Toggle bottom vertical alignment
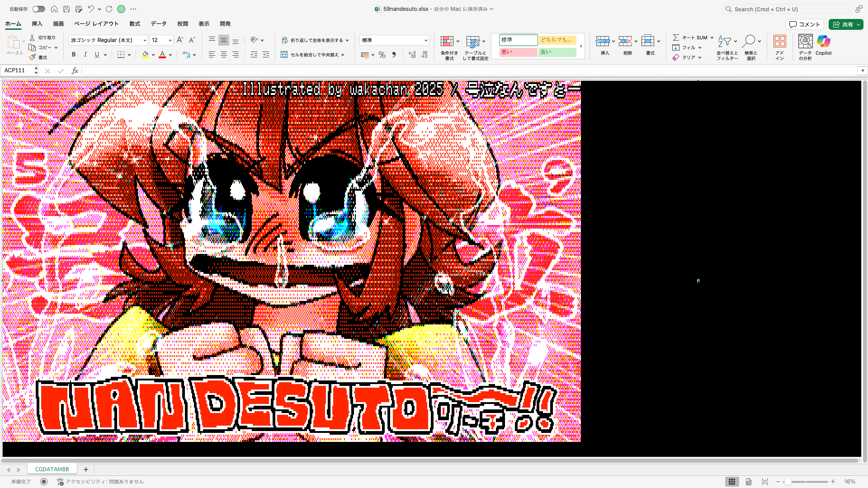The width and height of the screenshot is (868, 488). pyautogui.click(x=236, y=40)
